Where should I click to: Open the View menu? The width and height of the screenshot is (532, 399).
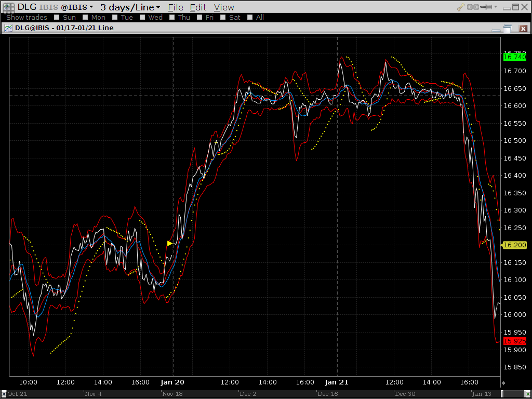tap(223, 7)
